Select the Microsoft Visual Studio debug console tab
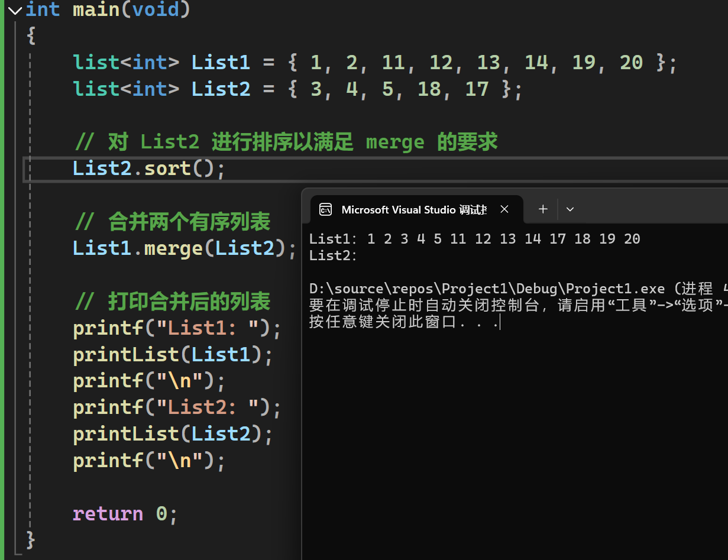This screenshot has width=728, height=560. [x=414, y=209]
